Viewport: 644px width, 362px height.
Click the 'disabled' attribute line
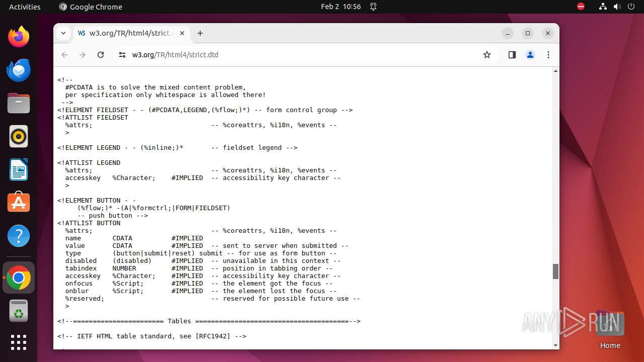pos(203,261)
